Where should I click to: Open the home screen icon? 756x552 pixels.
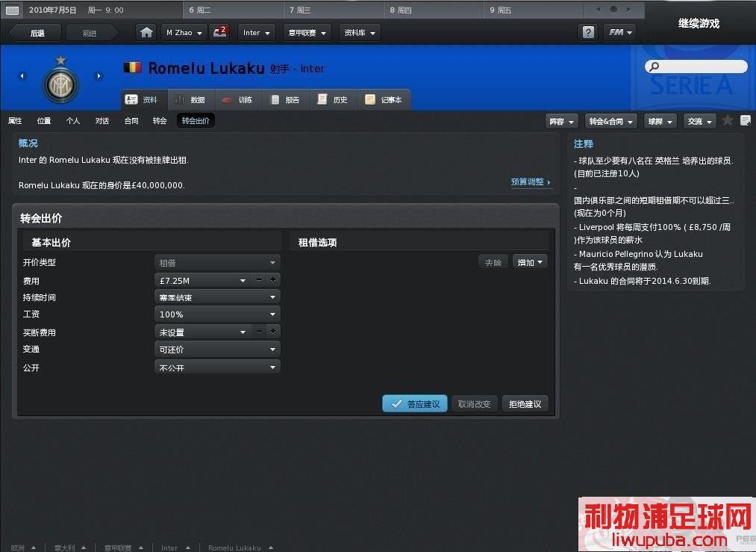[x=146, y=32]
